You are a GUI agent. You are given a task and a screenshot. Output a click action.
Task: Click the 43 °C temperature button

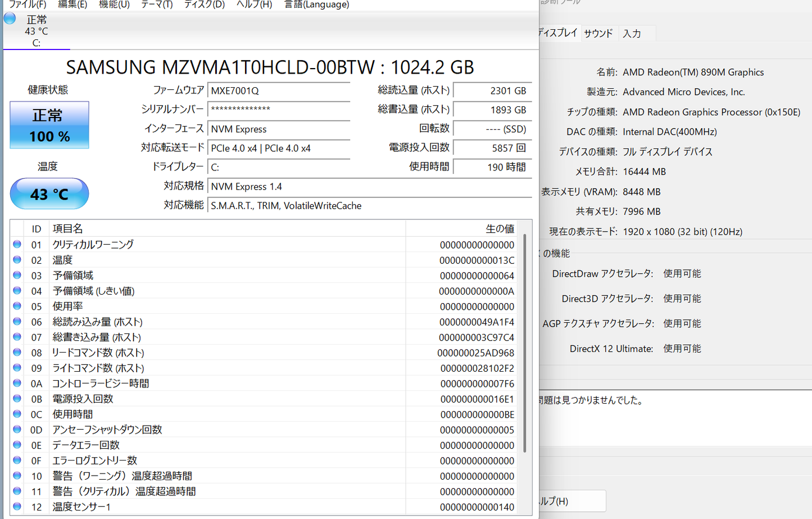pyautogui.click(x=49, y=194)
